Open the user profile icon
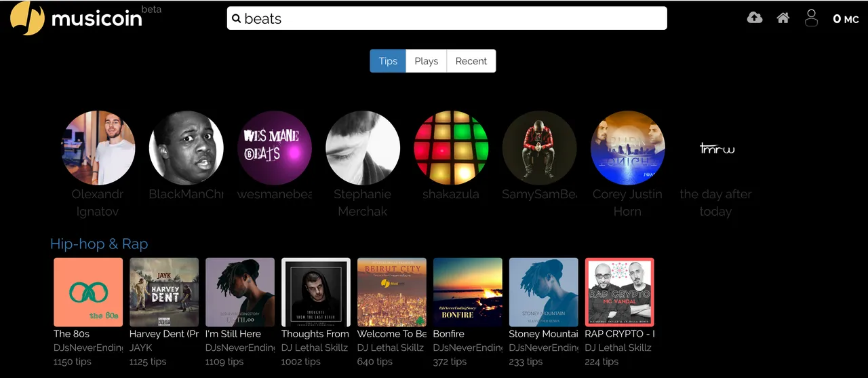868x378 pixels. 811,18
